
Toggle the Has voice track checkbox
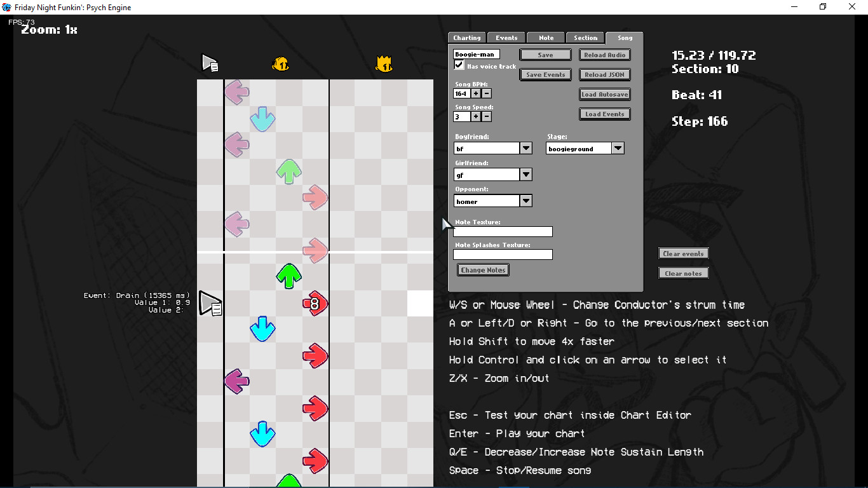point(459,65)
